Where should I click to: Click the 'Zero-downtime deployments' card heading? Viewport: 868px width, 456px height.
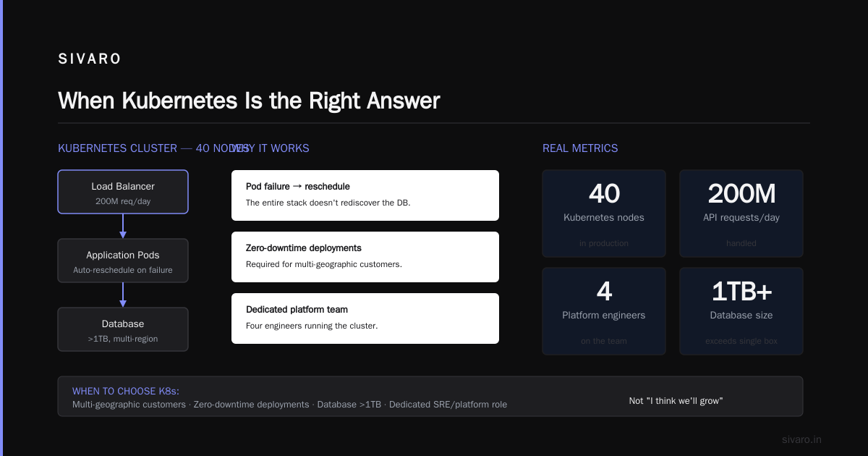pyautogui.click(x=304, y=248)
